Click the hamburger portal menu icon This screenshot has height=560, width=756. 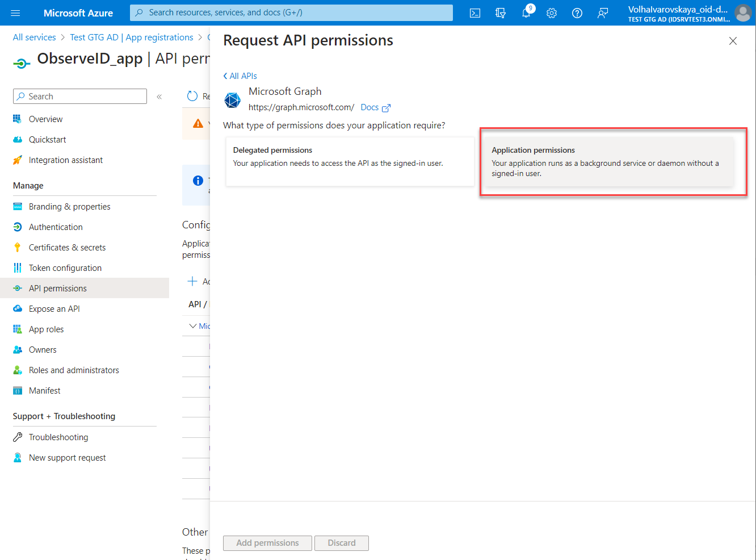[x=15, y=13]
